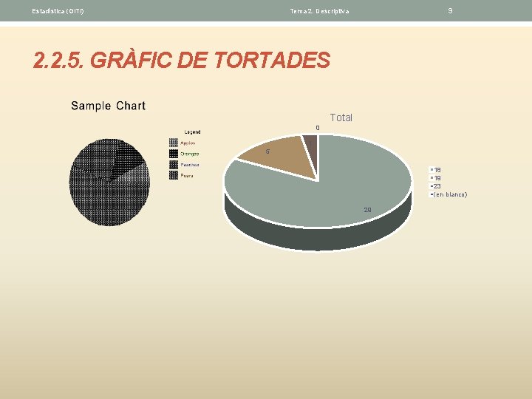
Task: Click the "Total" chart title
Action: [x=341, y=117]
